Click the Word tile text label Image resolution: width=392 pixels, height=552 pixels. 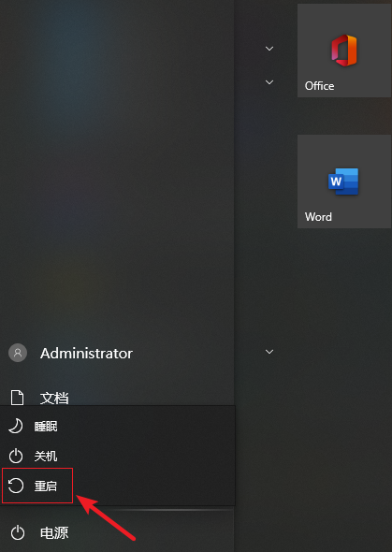(318, 217)
